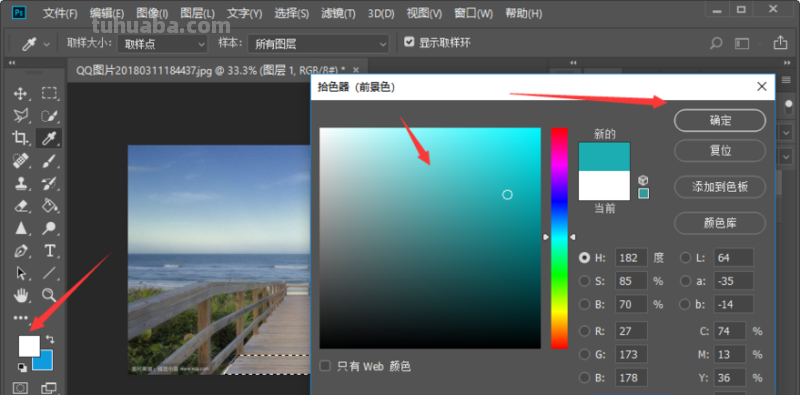Screen dimensions: 800x395
Task: Click the 确定 button
Action: coord(720,120)
